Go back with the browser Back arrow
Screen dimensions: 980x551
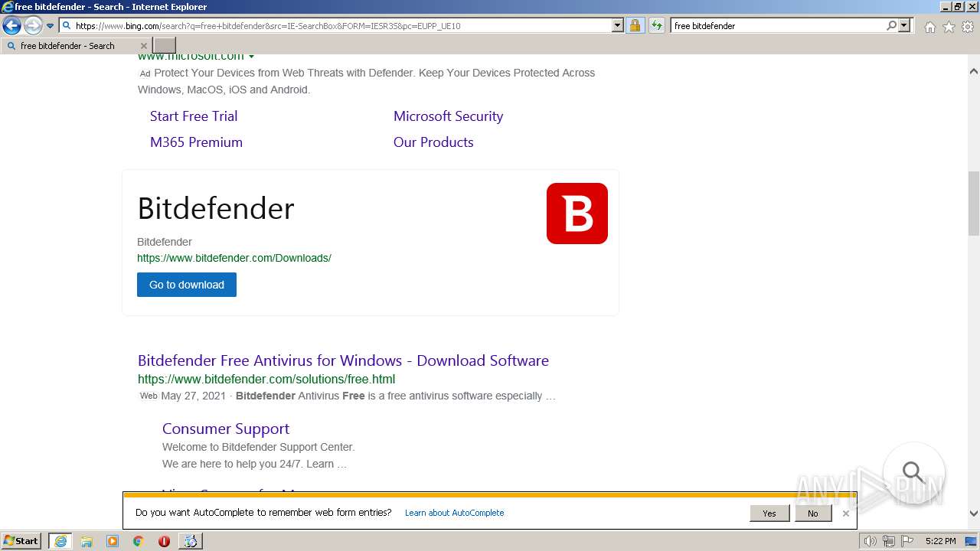pos(11,26)
